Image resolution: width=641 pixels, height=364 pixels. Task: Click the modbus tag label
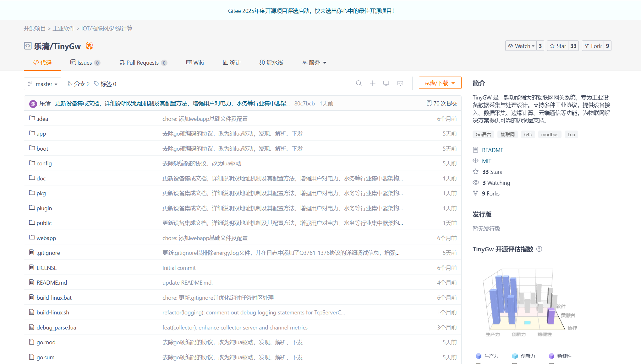point(550,134)
